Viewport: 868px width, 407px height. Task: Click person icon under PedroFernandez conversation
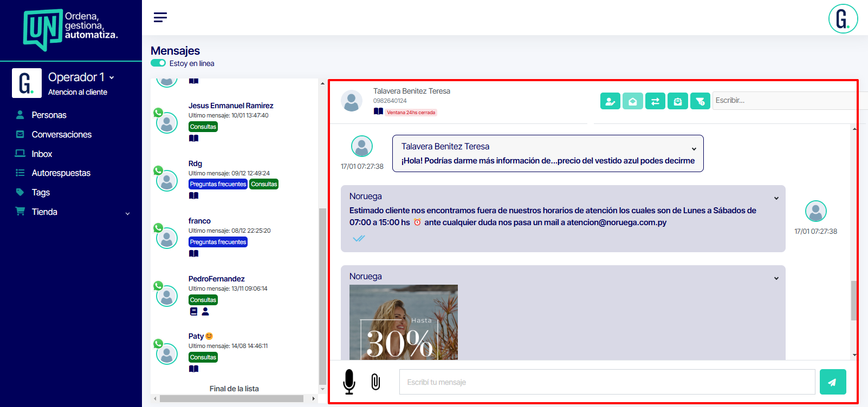pos(205,311)
